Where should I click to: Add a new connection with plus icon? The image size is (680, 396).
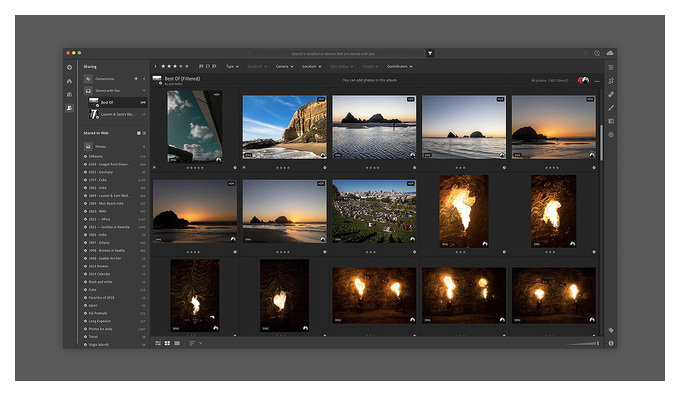(x=136, y=79)
